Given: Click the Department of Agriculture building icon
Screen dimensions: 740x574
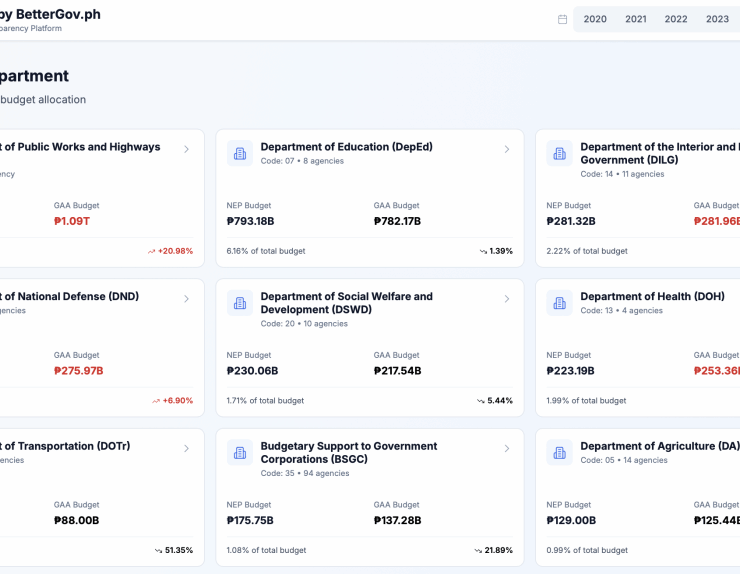Looking at the screenshot, I should [x=560, y=453].
